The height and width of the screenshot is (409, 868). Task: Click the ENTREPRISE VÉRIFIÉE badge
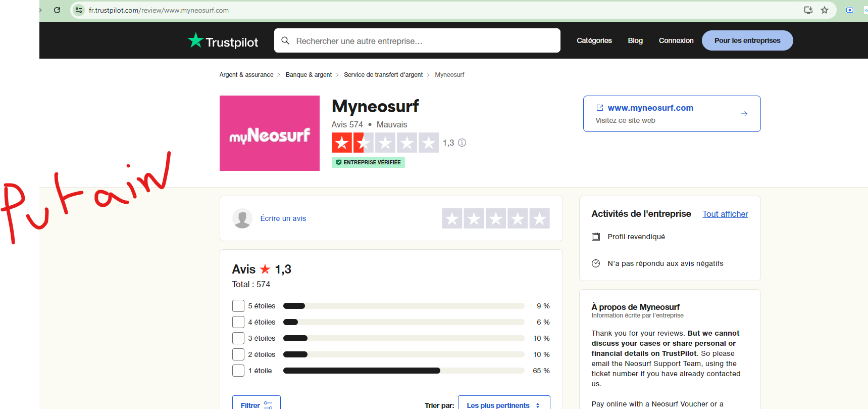pos(368,162)
